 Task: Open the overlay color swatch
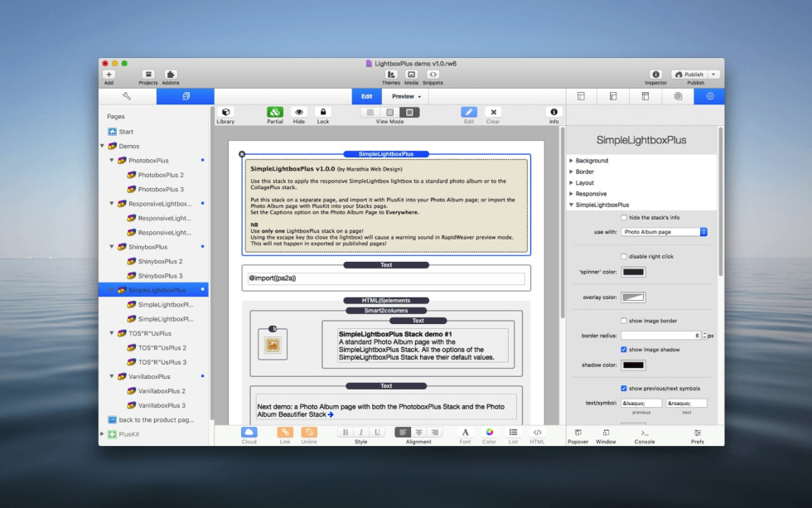pos(633,298)
